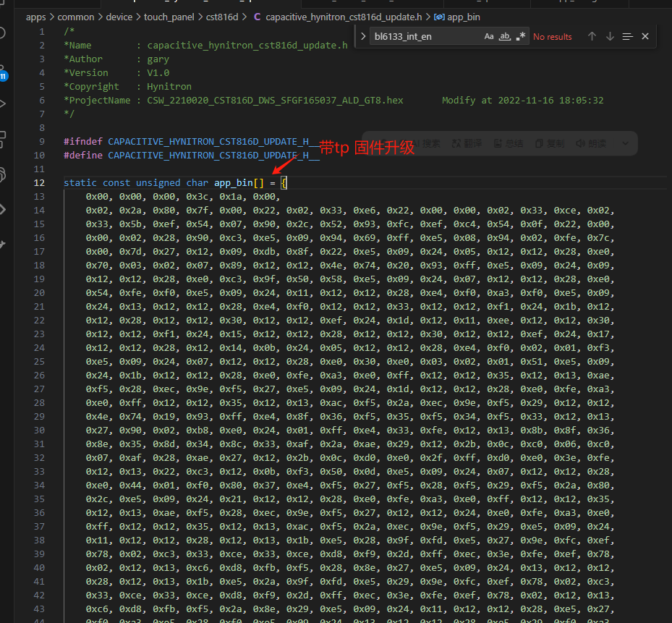Click the 翻译 (translate) button in floating toolbar
Viewport: 672px width, 623px height.
(467, 143)
